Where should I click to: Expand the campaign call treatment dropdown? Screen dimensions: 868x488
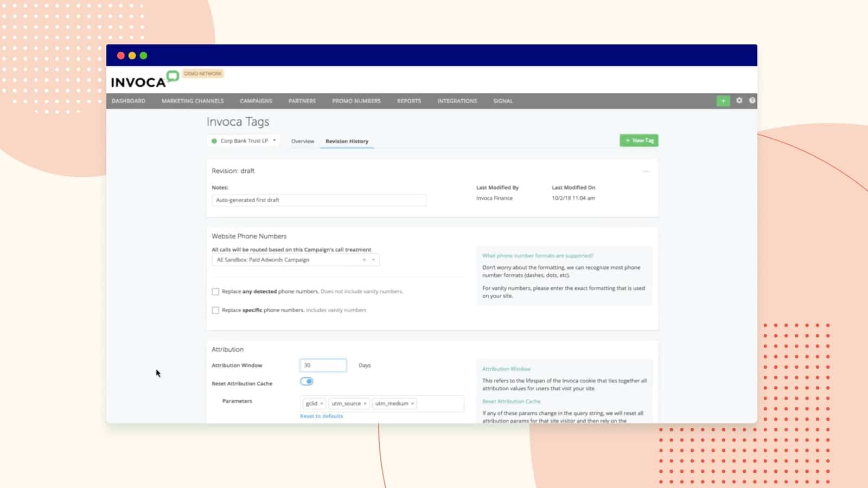pos(373,260)
